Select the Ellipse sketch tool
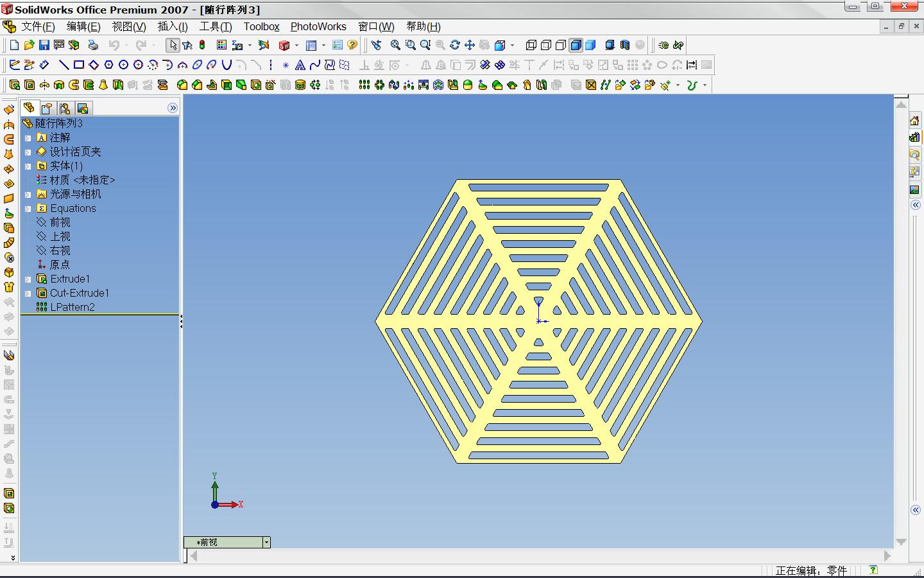This screenshot has height=578, width=924. tap(197, 65)
